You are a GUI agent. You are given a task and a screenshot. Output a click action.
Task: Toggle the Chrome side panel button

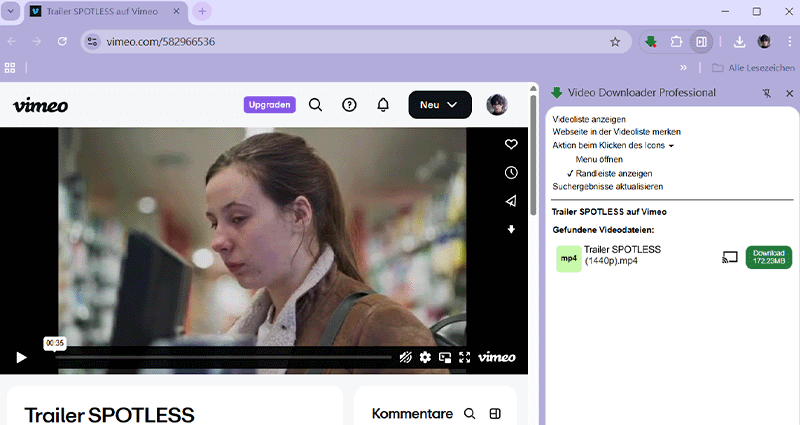[x=702, y=42]
